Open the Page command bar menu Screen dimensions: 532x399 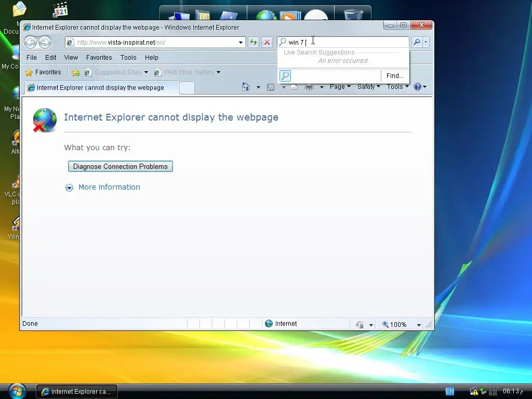pos(340,87)
